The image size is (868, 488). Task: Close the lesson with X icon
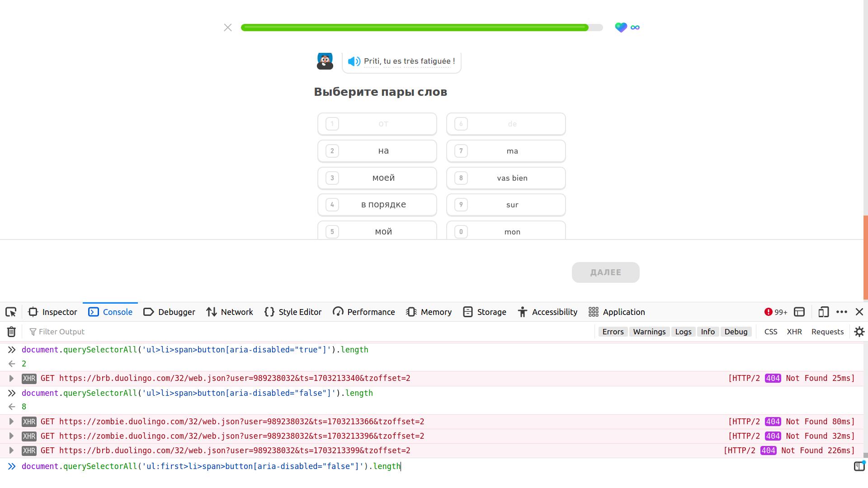(x=228, y=28)
